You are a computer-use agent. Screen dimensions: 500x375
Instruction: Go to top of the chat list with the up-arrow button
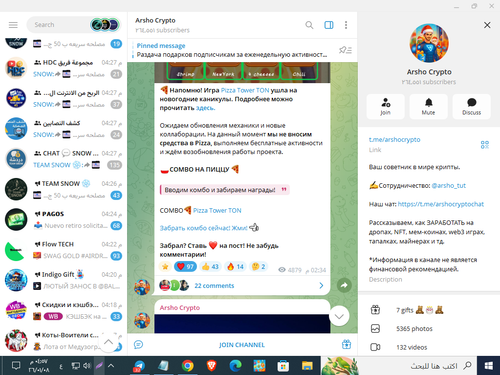[x=108, y=342]
